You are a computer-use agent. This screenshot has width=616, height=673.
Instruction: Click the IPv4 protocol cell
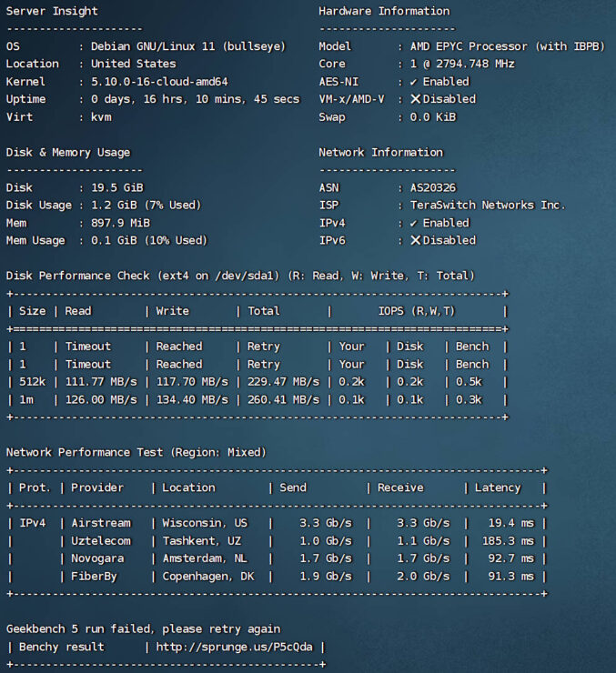click(x=32, y=523)
